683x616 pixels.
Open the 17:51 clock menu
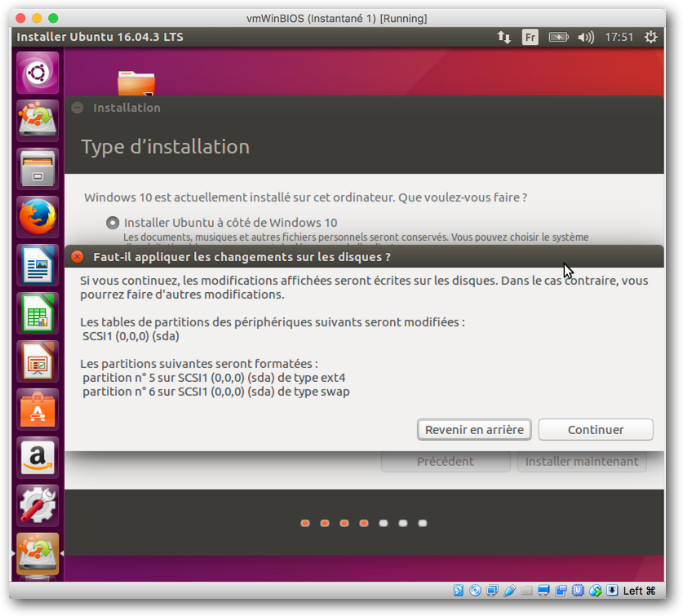click(x=619, y=37)
